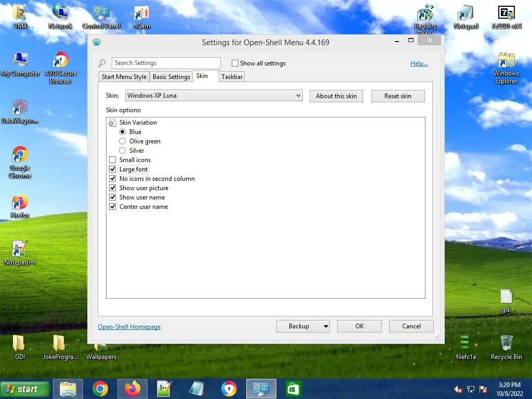Image resolution: width=532 pixels, height=399 pixels.
Task: Open the Skin dropdown showing Windows XP Luna
Action: tap(214, 96)
